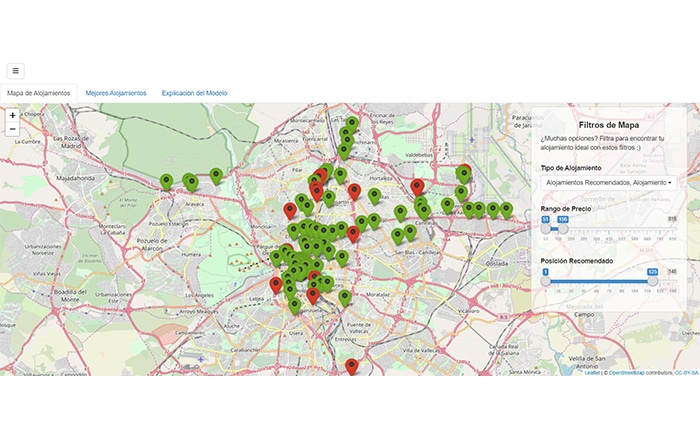This screenshot has width=700, height=432.
Task: Select the westernmost red marker near Latina
Action: (276, 286)
